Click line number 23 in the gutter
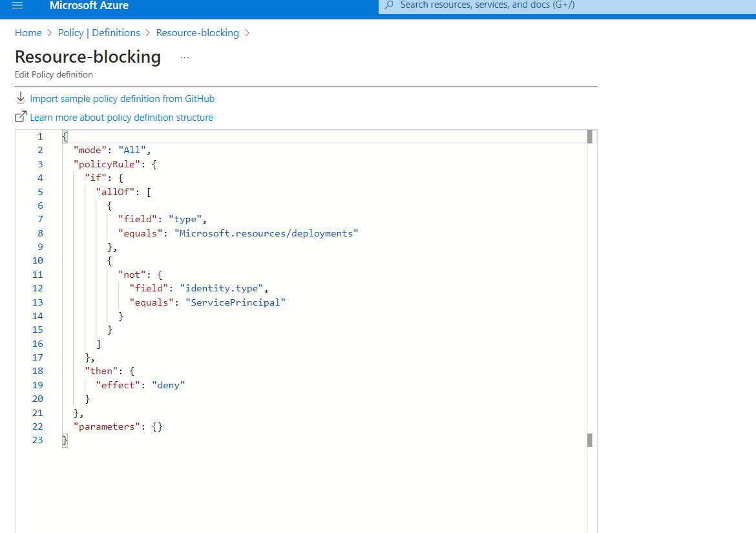Screen dimensions: 756x533 pyautogui.click(x=37, y=440)
